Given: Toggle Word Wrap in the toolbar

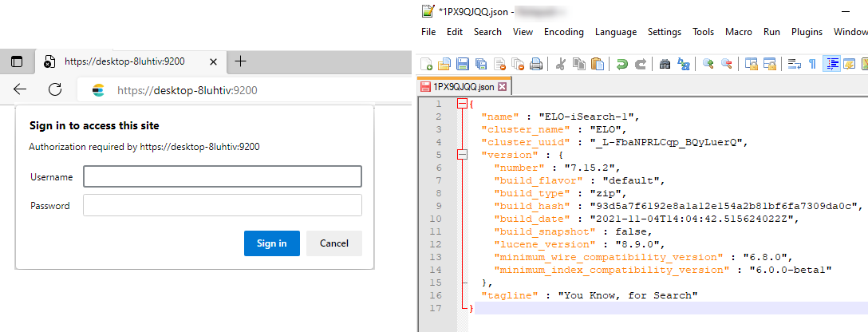Looking at the screenshot, I should point(795,64).
